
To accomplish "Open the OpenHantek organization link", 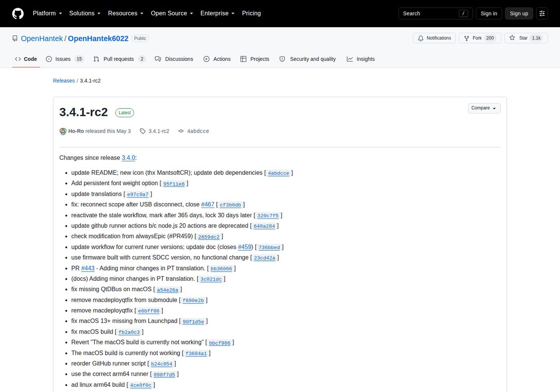I will pos(42,38).
